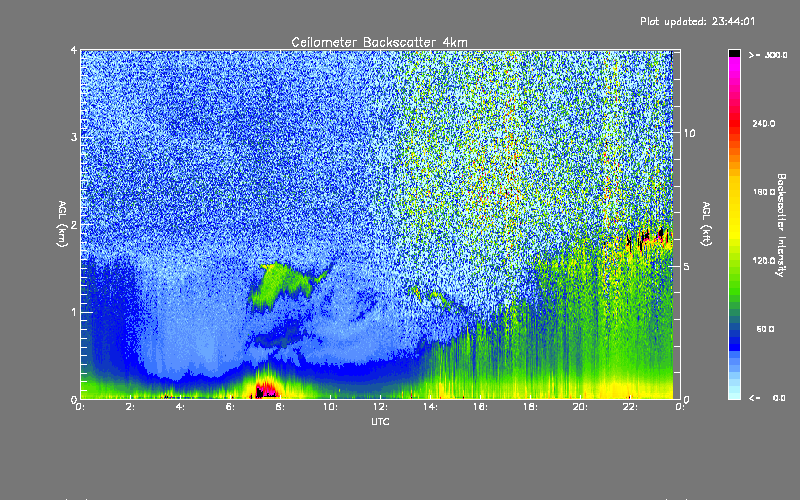This screenshot has width=800, height=500.
Task: Click the '>= 300.0' colorbar maximum label
Action: point(768,55)
